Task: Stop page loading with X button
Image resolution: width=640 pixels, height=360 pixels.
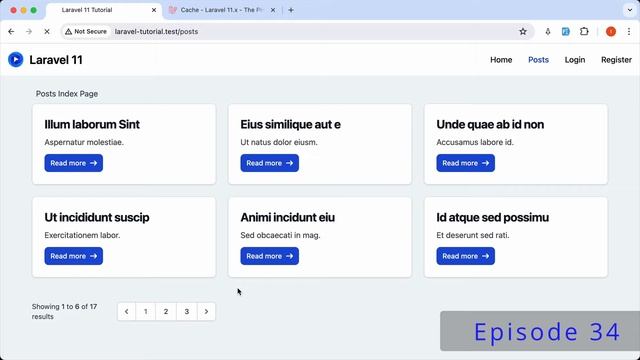Action: click(47, 31)
